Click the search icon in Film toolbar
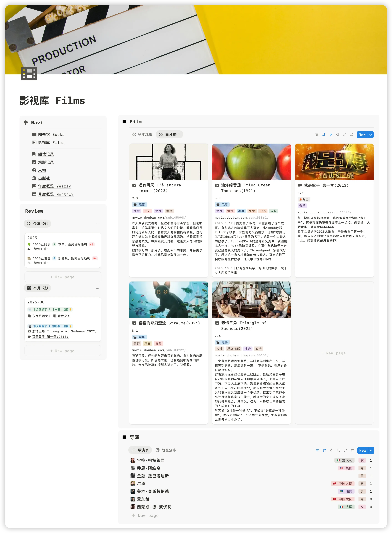The image size is (392, 533). pos(338,135)
